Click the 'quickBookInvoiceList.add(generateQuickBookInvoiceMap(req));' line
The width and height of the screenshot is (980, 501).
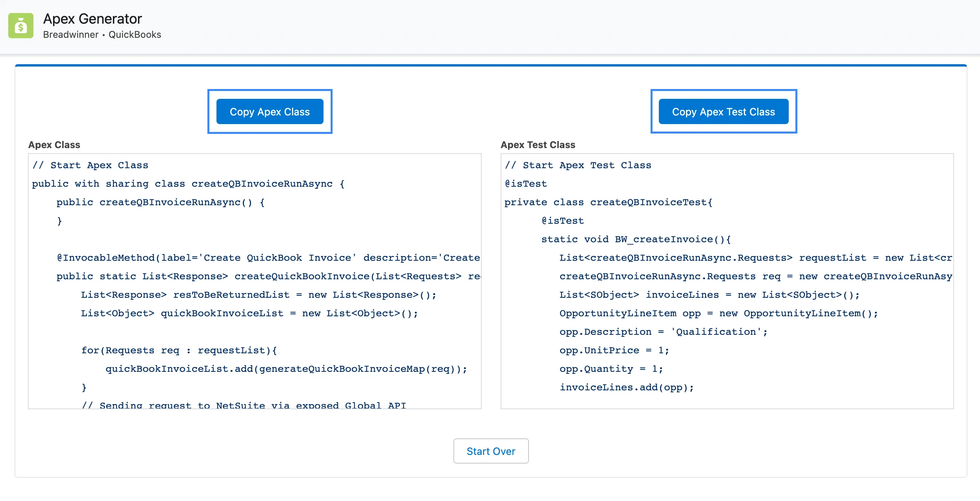click(286, 369)
